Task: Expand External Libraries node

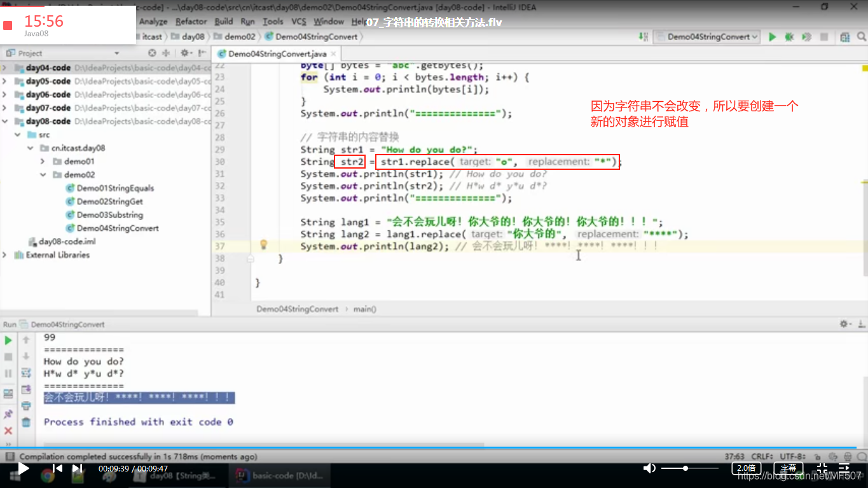Action: coord(5,255)
